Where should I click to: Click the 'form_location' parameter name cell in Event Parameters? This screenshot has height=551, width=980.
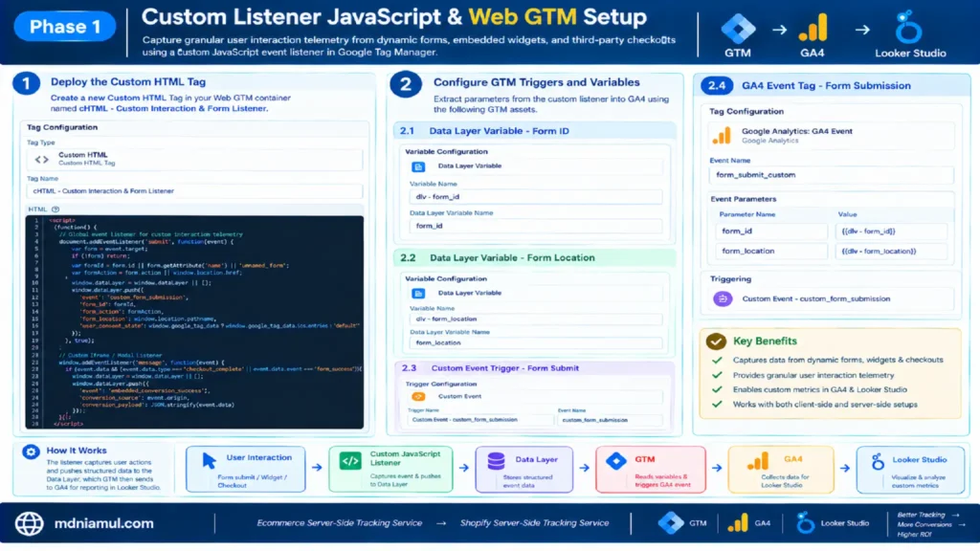771,252
